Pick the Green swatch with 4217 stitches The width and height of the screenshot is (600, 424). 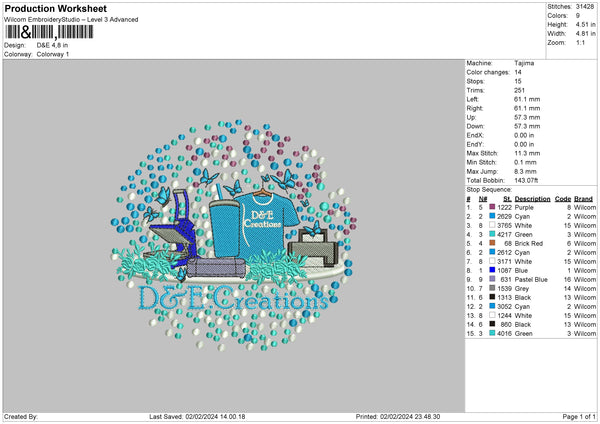(492, 234)
